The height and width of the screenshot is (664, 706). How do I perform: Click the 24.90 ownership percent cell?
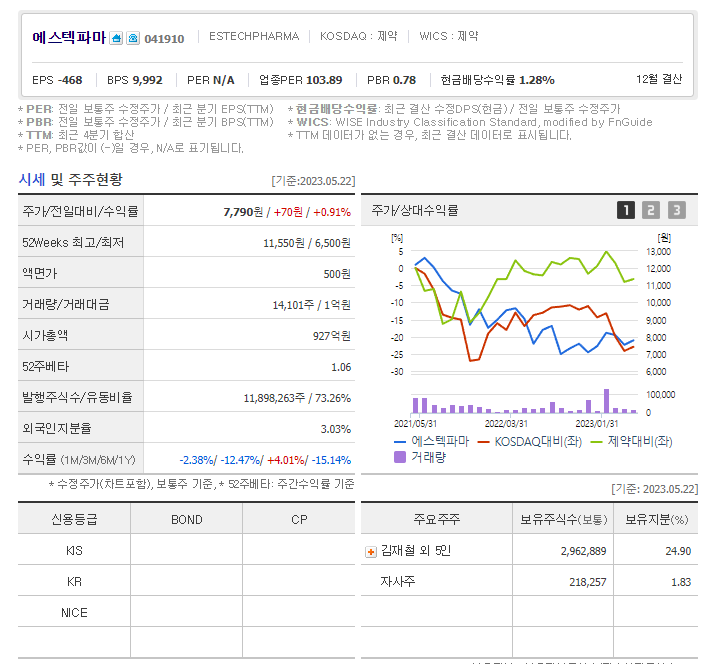656,551
